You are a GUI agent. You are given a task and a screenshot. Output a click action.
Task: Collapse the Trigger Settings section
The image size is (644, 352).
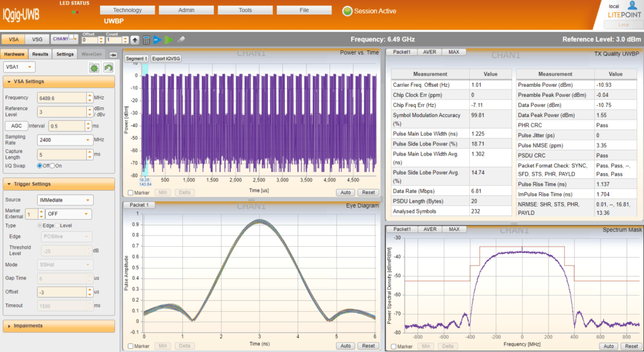pos(58,184)
